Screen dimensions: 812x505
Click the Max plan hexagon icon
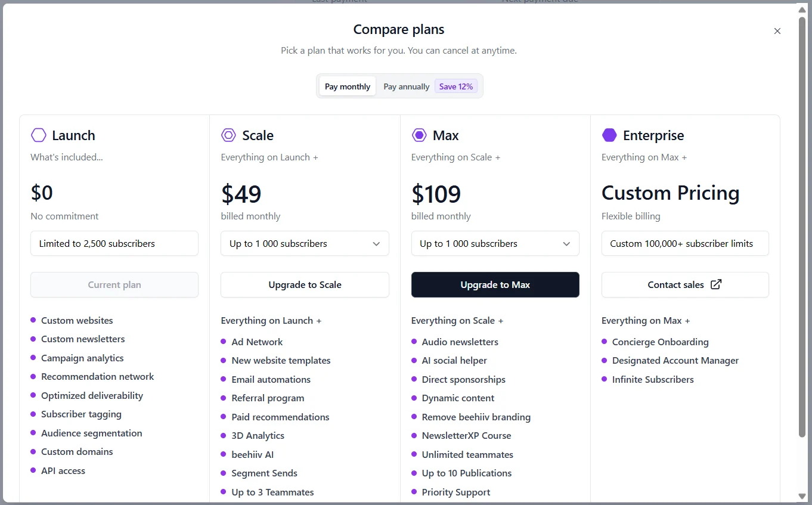pyautogui.click(x=419, y=135)
